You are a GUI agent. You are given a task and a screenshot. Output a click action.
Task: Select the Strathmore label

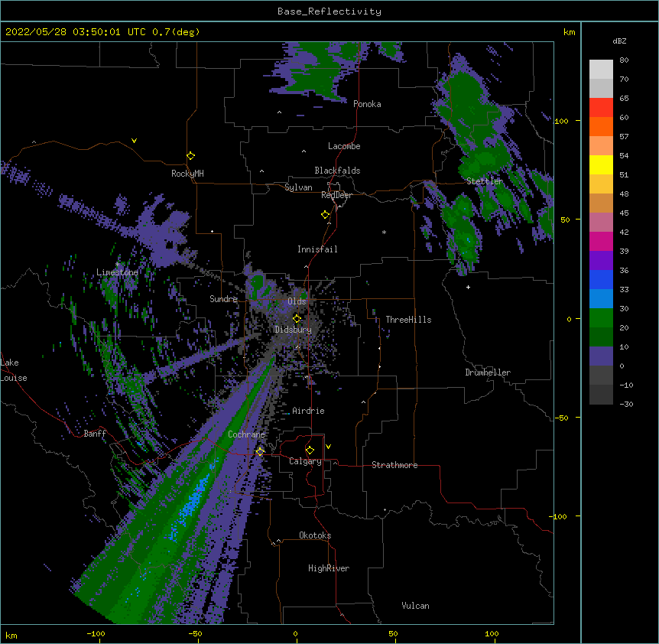394,465
